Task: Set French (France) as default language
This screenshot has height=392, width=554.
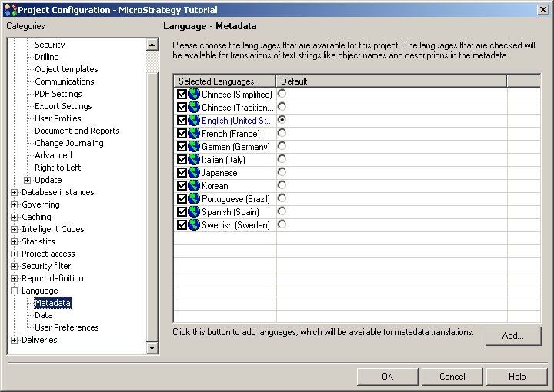Action: point(282,133)
